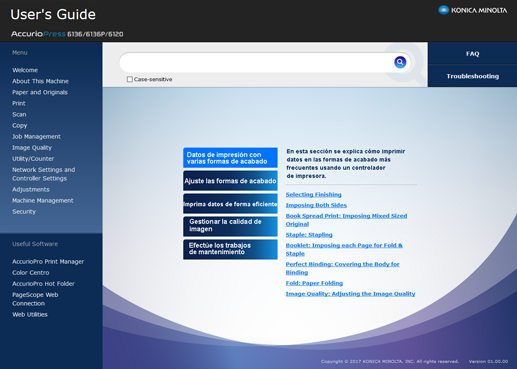Image resolution: width=517 pixels, height=369 pixels.
Task: Select 'Datos de impresión con varias formas de acabado' button
Action: pos(230,158)
